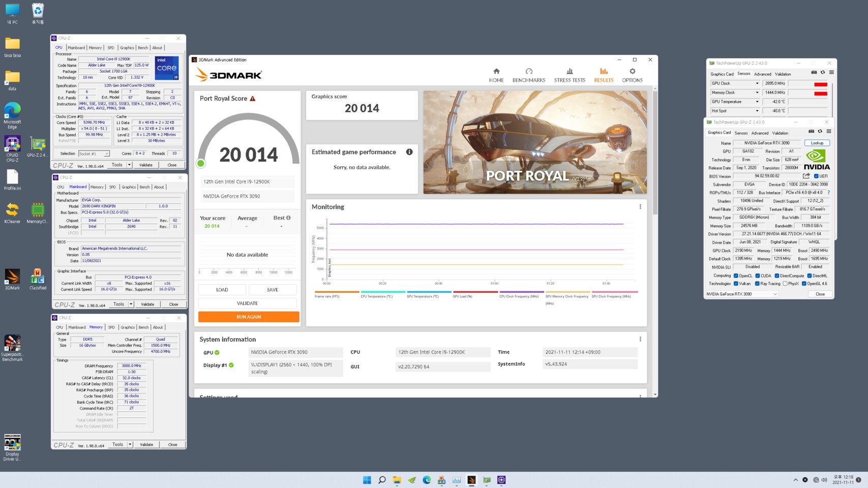Open the GPU Clock sensor dropdown
Screen dimensions: 868x488
(757, 83)
